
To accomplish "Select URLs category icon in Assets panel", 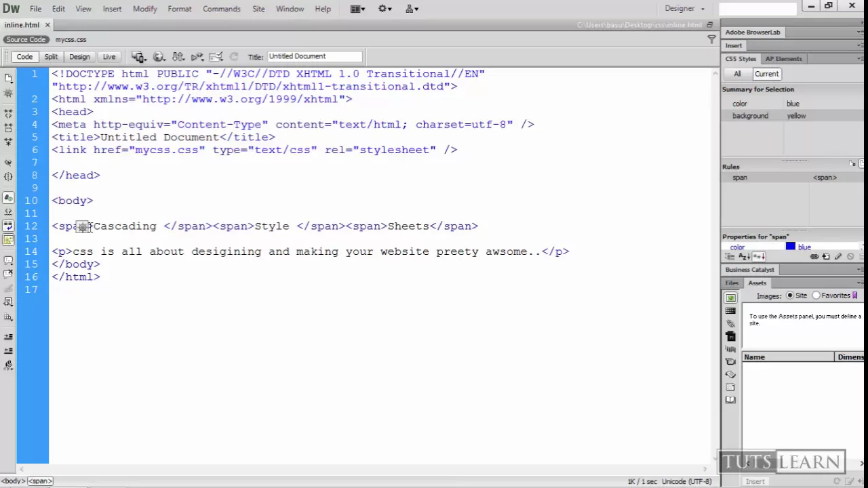I will point(730,323).
